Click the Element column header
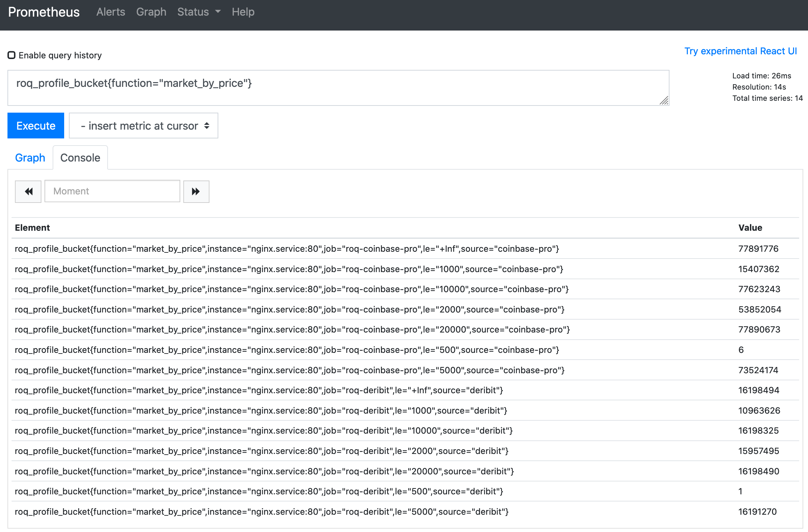 pos(32,228)
